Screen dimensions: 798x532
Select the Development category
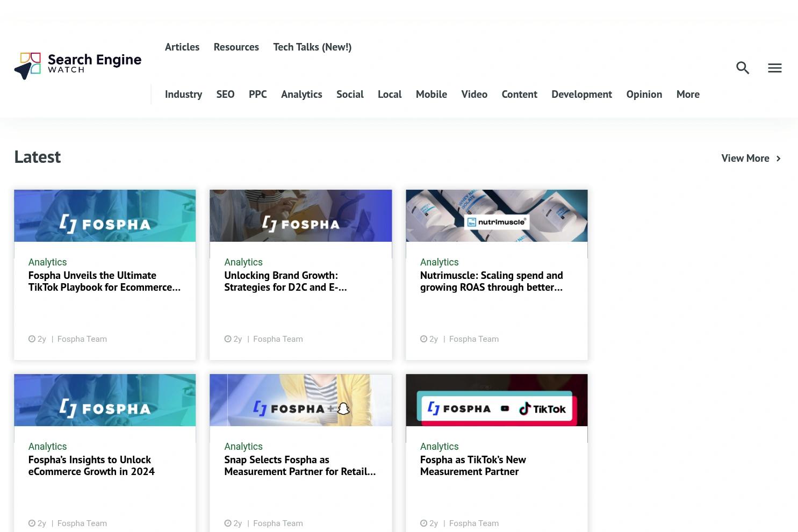[x=581, y=94]
